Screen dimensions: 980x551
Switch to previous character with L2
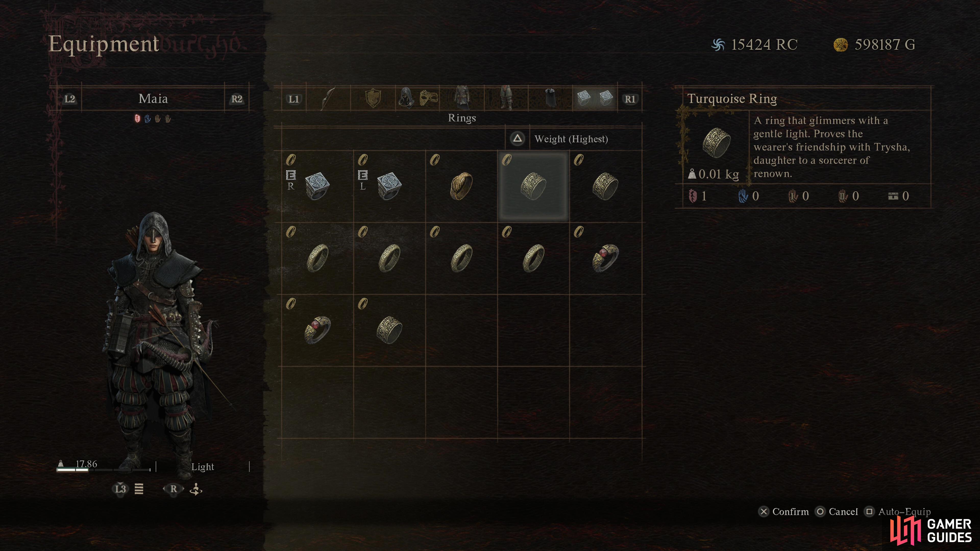click(x=70, y=99)
